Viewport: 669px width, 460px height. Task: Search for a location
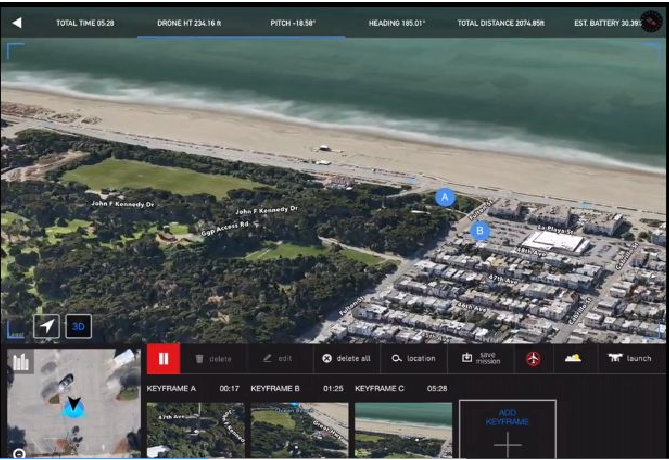(x=413, y=358)
